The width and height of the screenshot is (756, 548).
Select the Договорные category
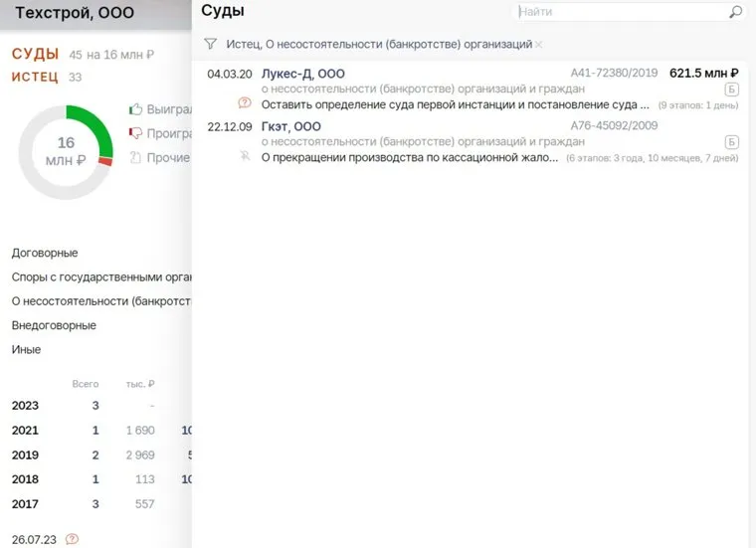point(45,253)
